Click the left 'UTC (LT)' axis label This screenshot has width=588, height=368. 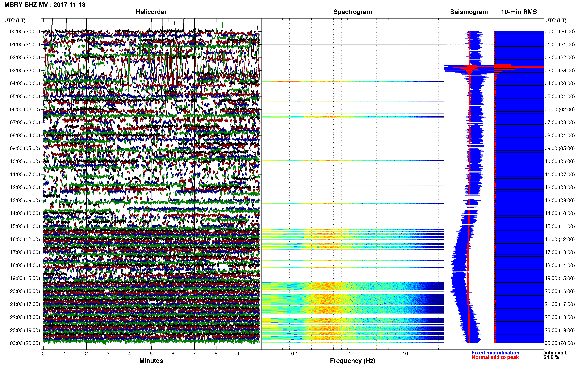coord(15,20)
